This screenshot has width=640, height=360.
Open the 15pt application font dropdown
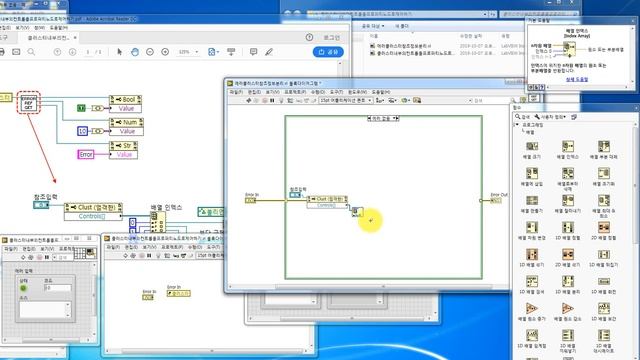tap(346, 100)
